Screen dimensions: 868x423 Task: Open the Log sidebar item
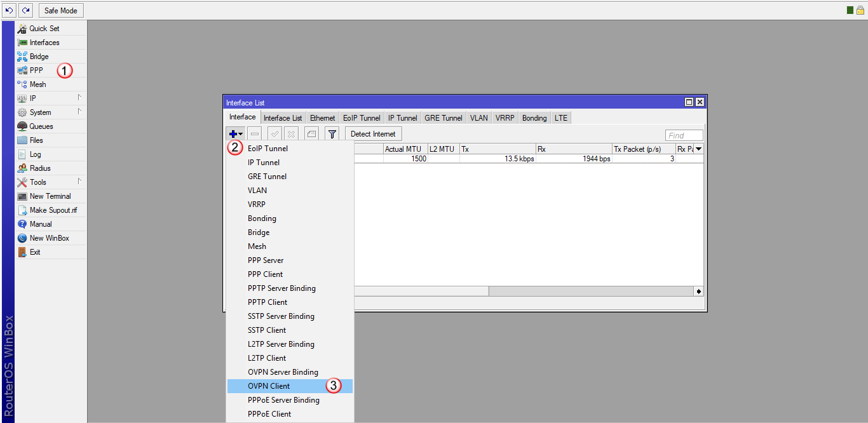(51, 154)
